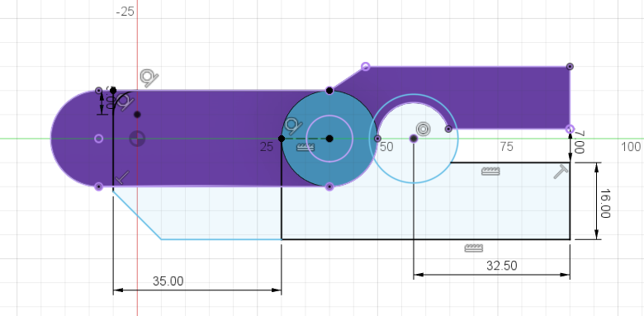This screenshot has width=644, height=316.
Task: Select the sketch origin marker
Action: click(x=137, y=139)
